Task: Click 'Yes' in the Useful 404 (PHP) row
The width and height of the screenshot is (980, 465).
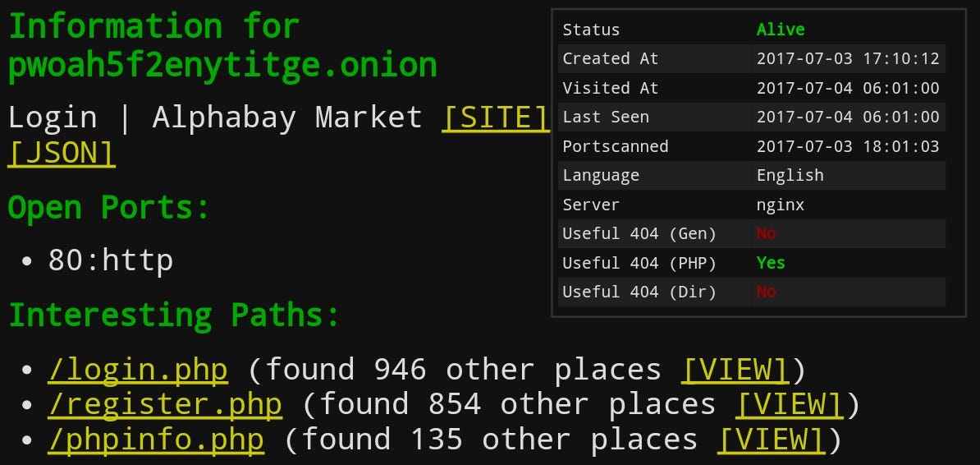Action: 771,263
